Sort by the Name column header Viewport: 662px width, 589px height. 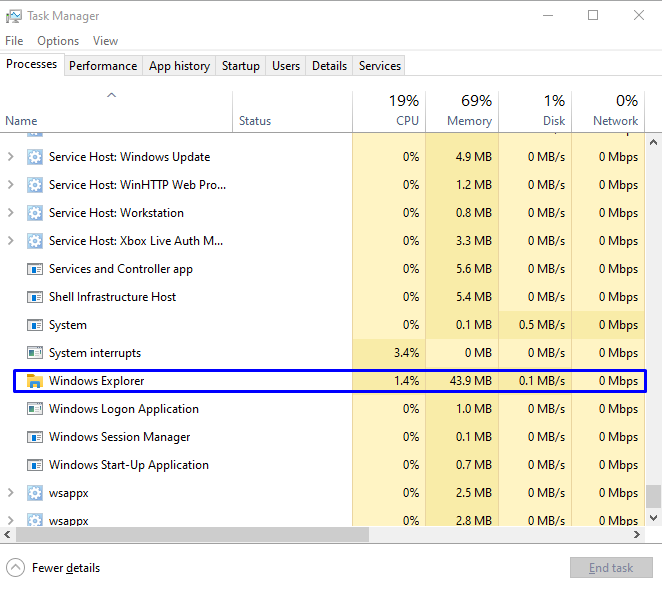pos(116,111)
